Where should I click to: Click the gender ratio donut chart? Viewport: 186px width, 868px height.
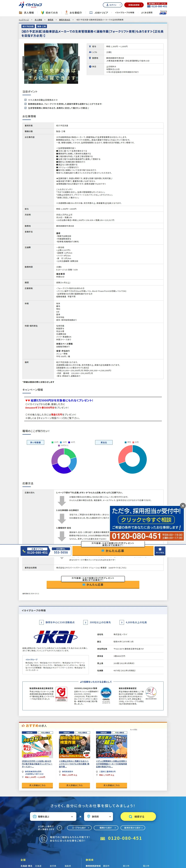pos(132,460)
